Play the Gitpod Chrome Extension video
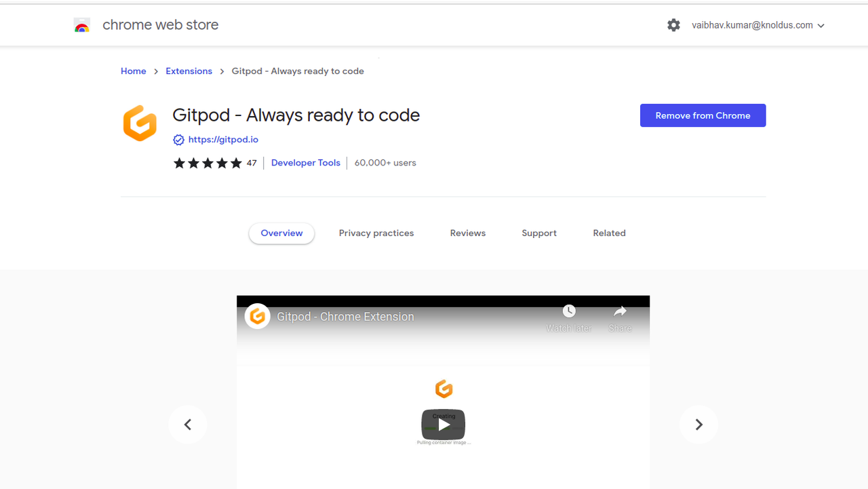The image size is (868, 489). click(x=443, y=425)
